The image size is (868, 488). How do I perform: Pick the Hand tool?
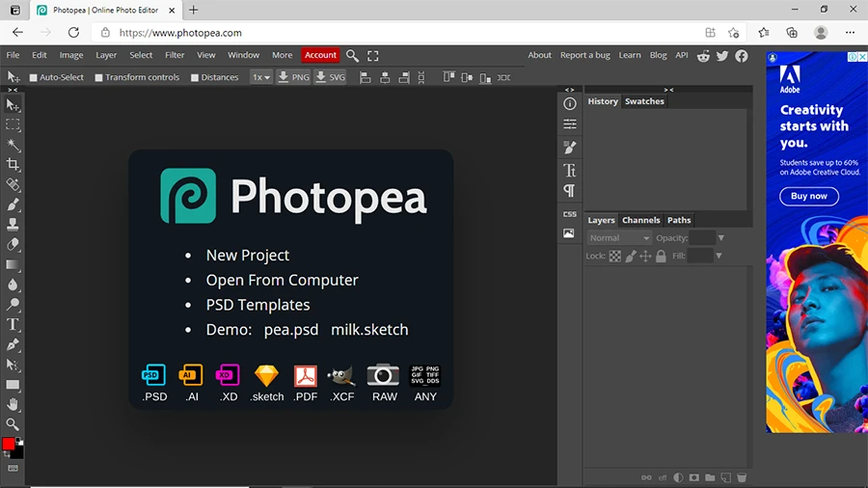(14, 404)
